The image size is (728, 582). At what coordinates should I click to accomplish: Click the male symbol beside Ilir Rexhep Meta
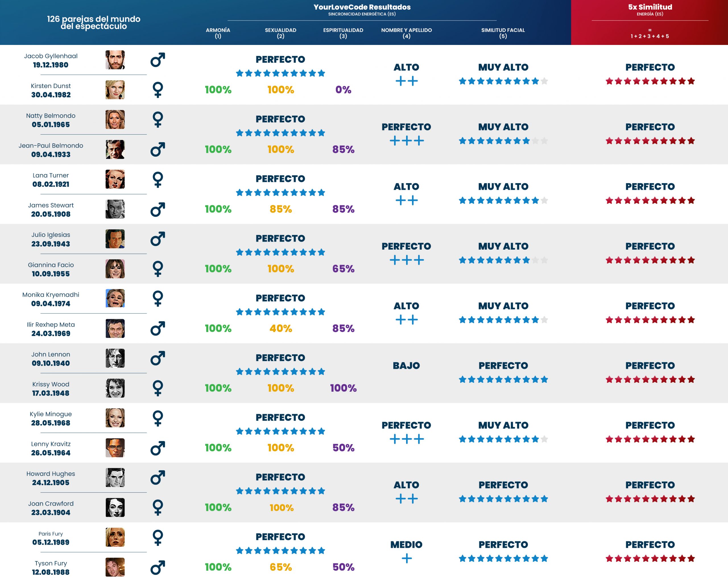(x=158, y=329)
